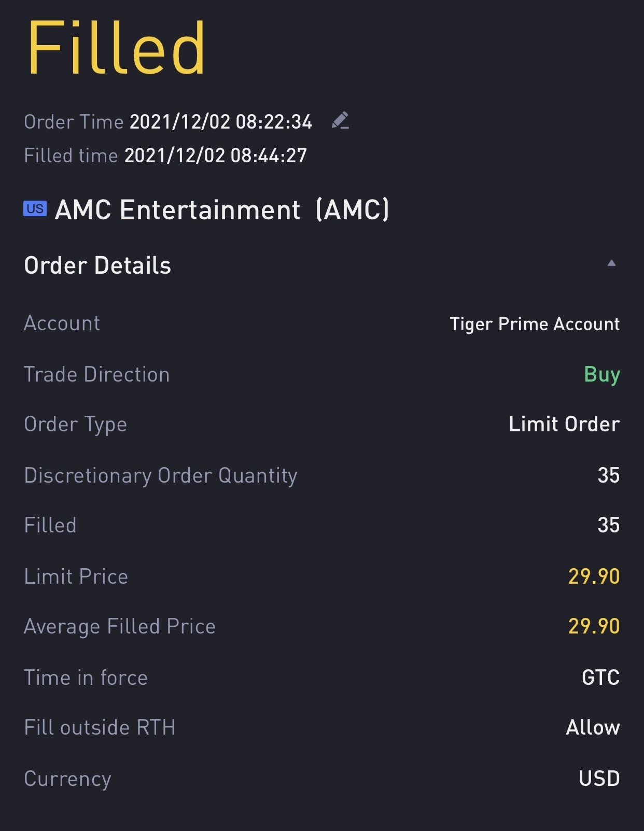Select the Limit Order type value
This screenshot has width=644, height=831.
(564, 424)
